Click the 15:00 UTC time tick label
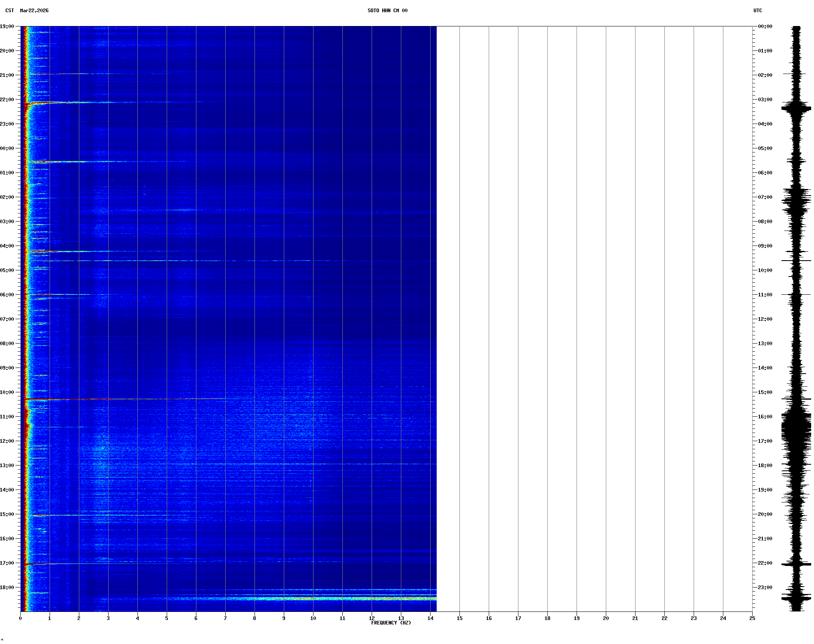 click(765, 392)
